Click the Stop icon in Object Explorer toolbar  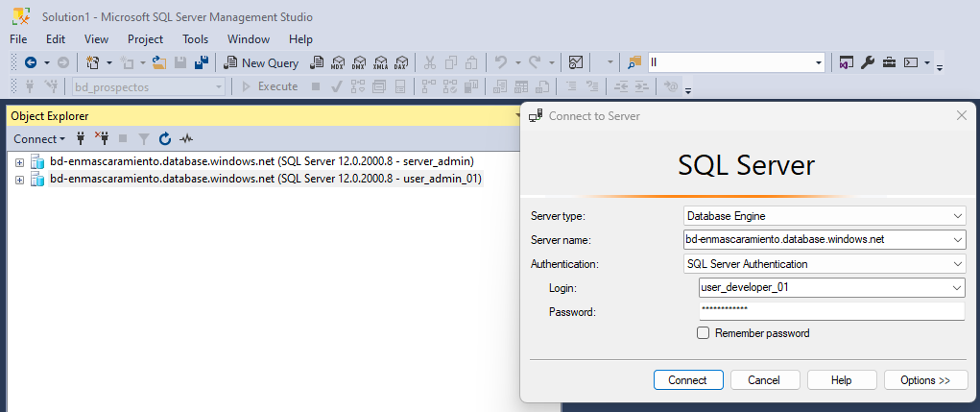point(123,139)
